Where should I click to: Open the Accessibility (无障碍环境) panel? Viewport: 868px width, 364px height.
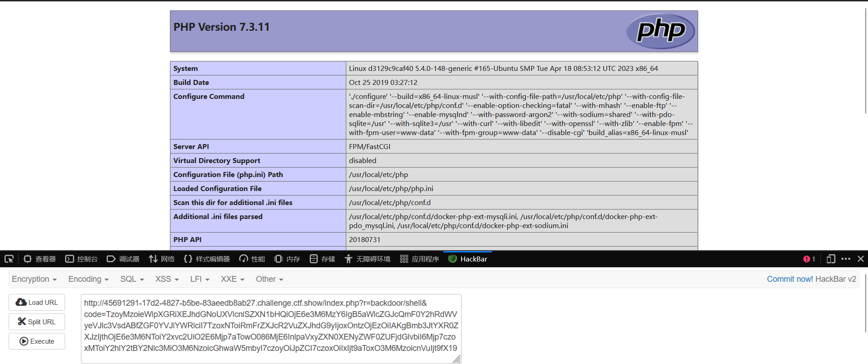pos(368,259)
